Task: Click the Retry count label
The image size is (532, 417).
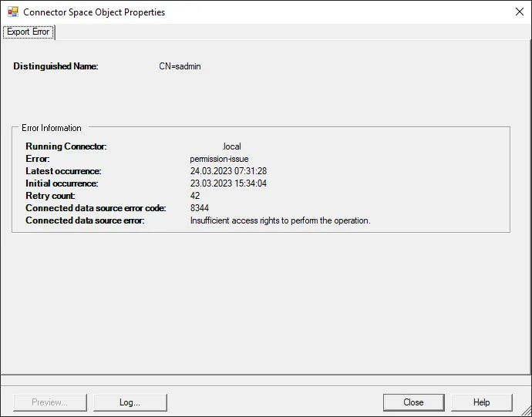Action: [51, 196]
